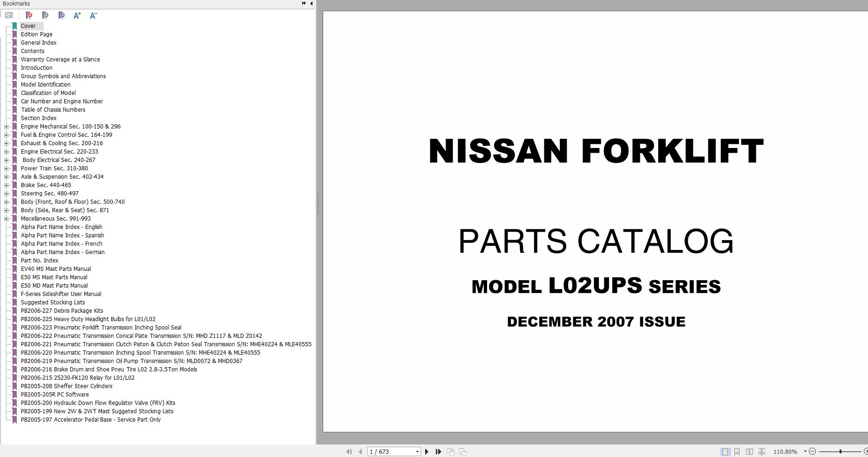Open PB2005-208 Sheffer Steer Cylinders bookmark
The image size is (868, 457).
(x=67, y=386)
